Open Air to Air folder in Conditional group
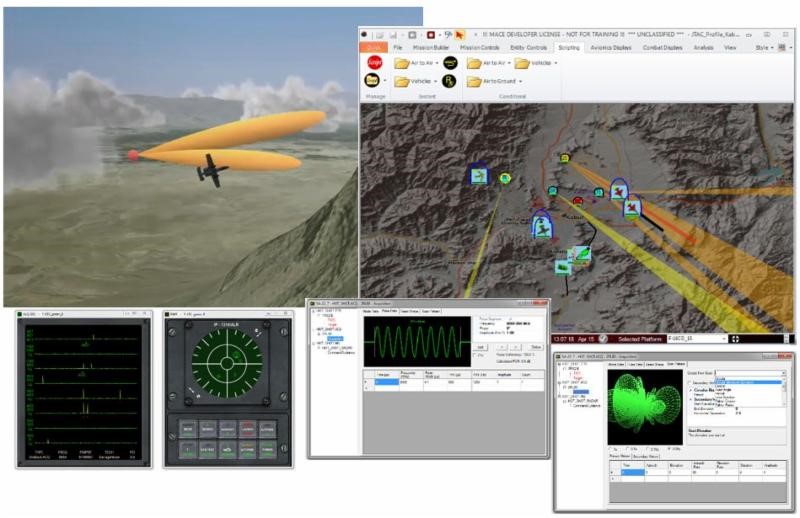Screen dimensions: 800x518 pyautogui.click(x=489, y=63)
